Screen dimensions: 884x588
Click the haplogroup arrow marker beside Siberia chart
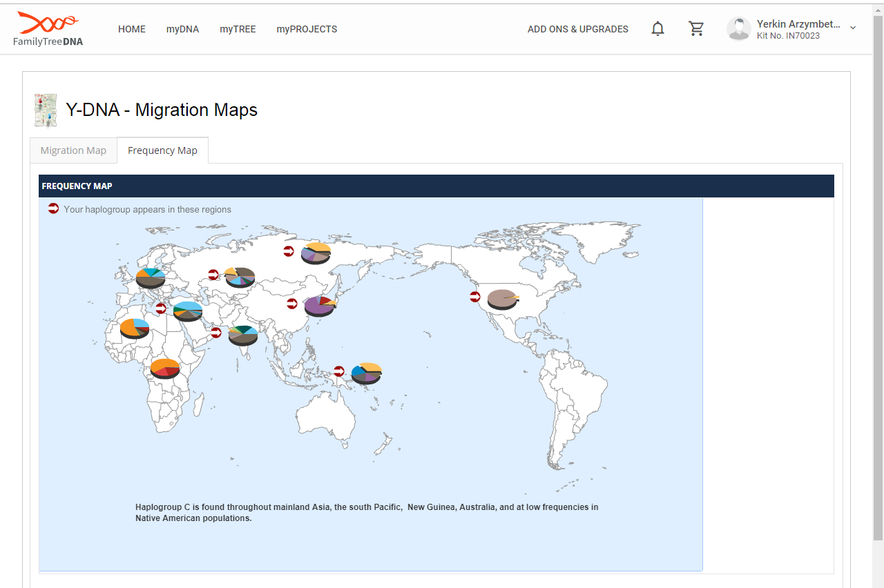coord(289,251)
